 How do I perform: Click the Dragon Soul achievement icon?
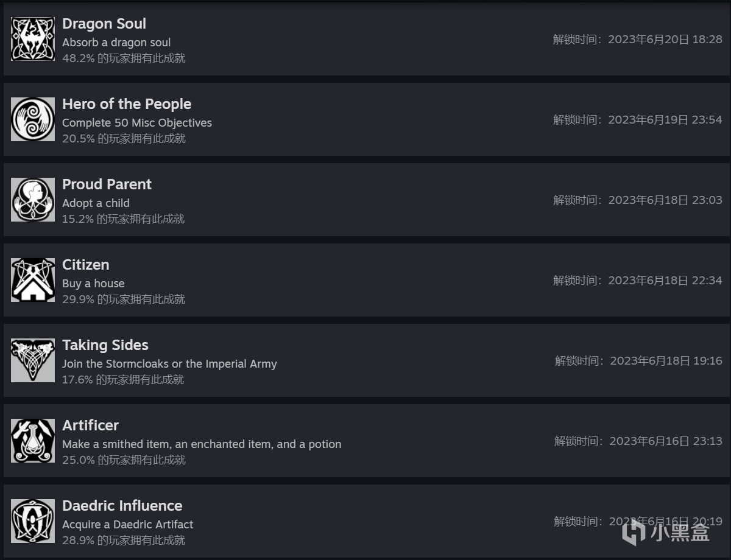tap(33, 39)
